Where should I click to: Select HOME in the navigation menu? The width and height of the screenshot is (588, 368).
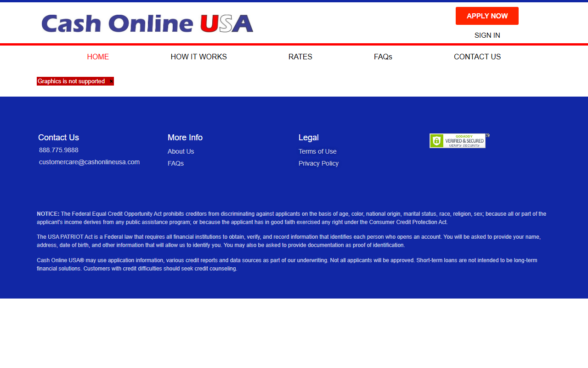click(x=98, y=57)
